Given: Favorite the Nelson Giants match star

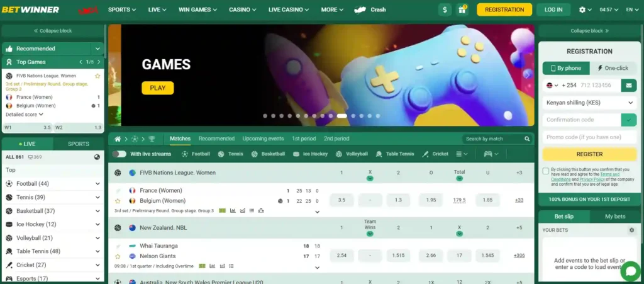Looking at the screenshot, I should pos(118,256).
